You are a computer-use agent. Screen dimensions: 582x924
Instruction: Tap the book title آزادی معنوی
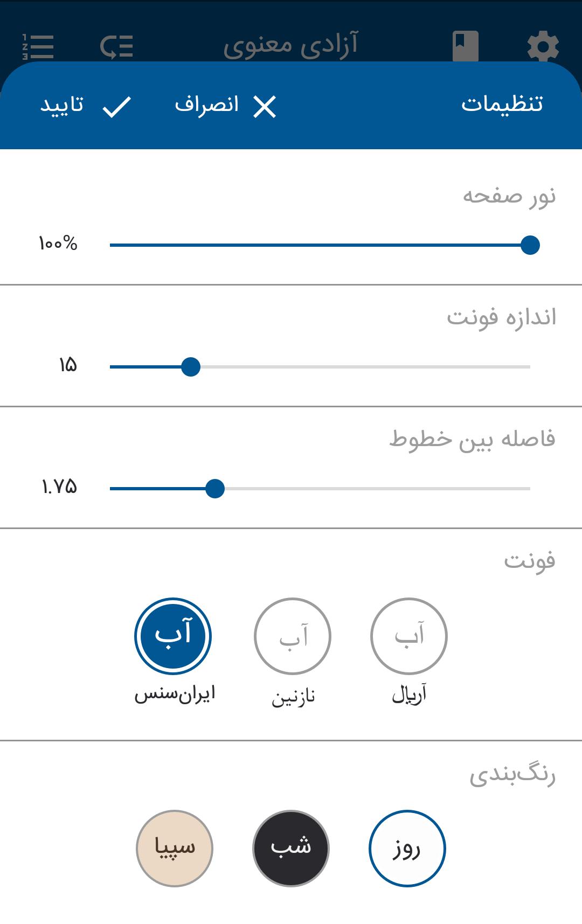pyautogui.click(x=291, y=46)
